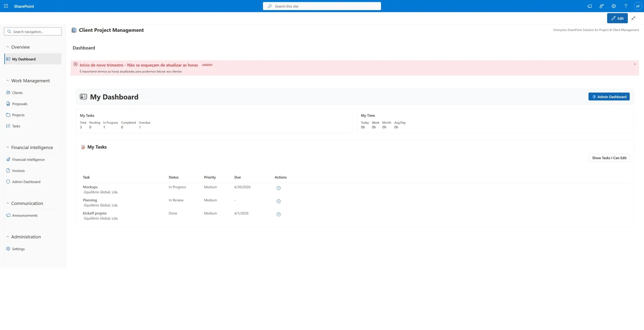644x330 pixels.
Task: Open the SharePoint app launcher waffle
Action: pyautogui.click(x=6, y=6)
